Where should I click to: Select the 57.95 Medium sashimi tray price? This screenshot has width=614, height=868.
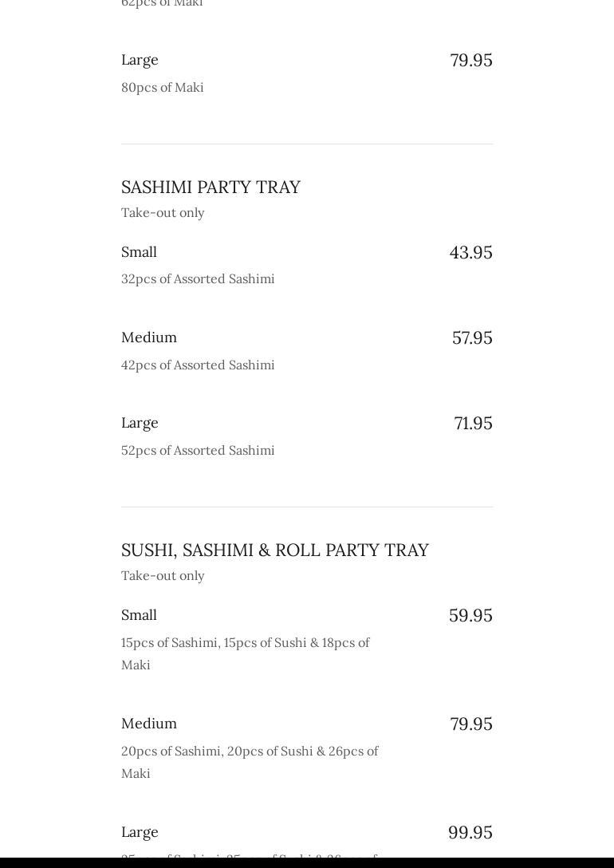(472, 337)
